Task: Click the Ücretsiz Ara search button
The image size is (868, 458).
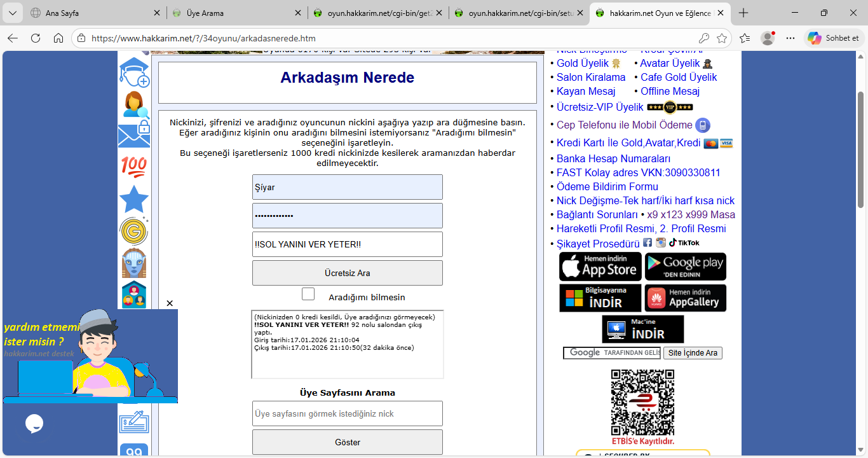Action: pyautogui.click(x=348, y=273)
